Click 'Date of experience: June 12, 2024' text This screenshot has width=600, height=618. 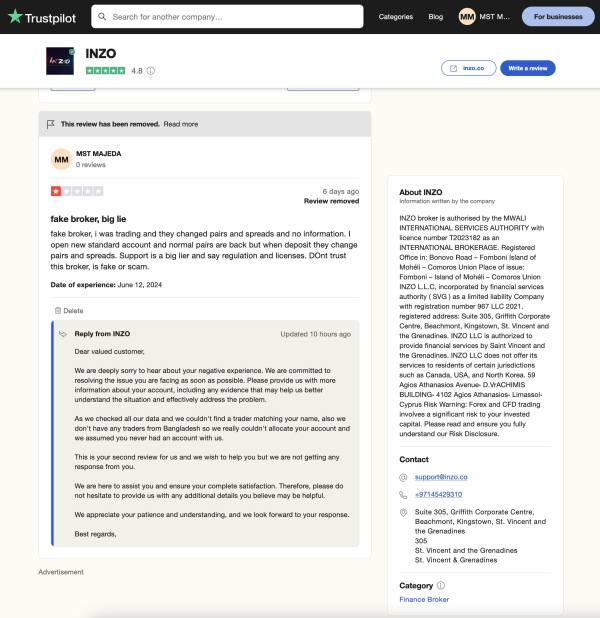click(x=106, y=285)
